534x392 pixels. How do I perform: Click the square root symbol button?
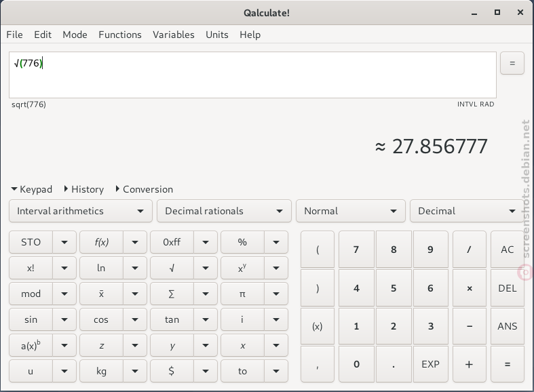[x=172, y=268]
